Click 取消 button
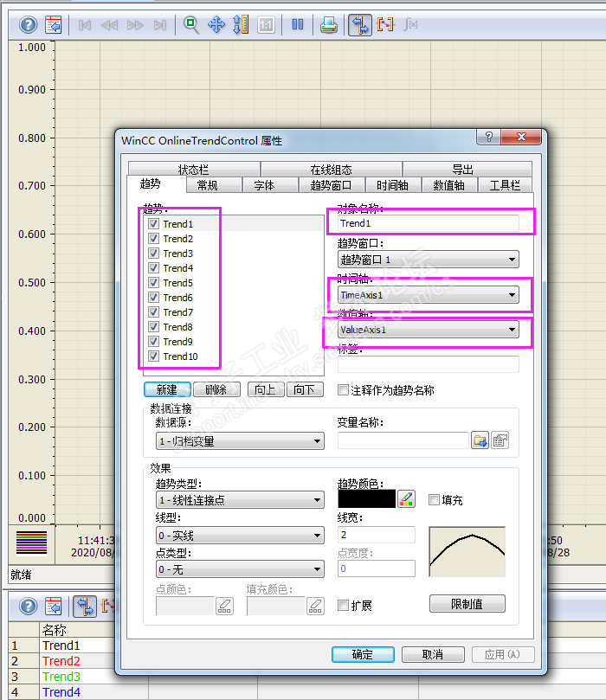Viewport: 606px width, 700px height. click(433, 654)
